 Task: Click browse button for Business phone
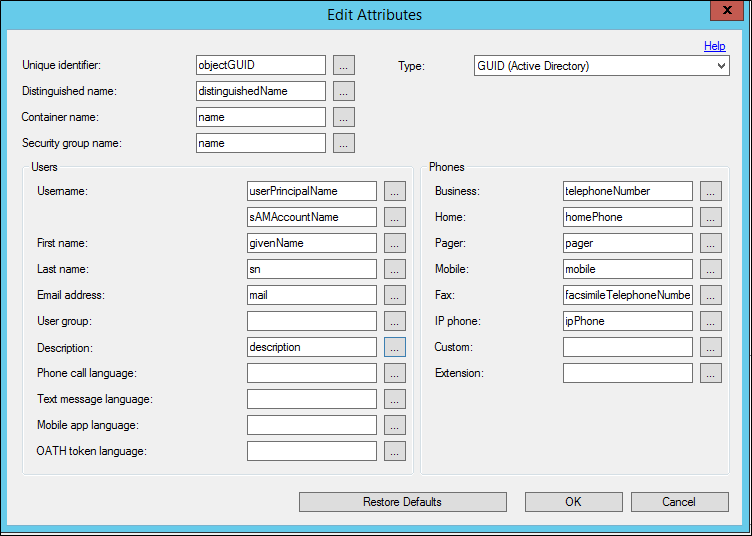pyautogui.click(x=711, y=191)
